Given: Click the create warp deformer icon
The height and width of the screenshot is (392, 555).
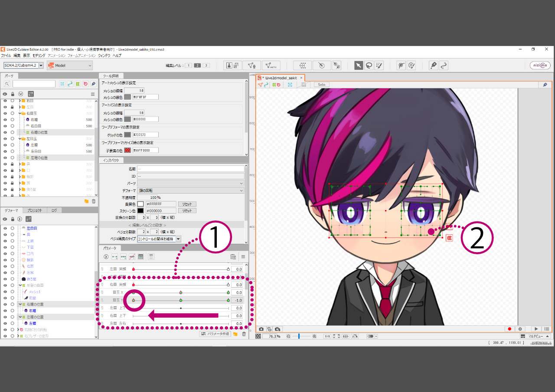Looking at the screenshot, I should [x=302, y=65].
